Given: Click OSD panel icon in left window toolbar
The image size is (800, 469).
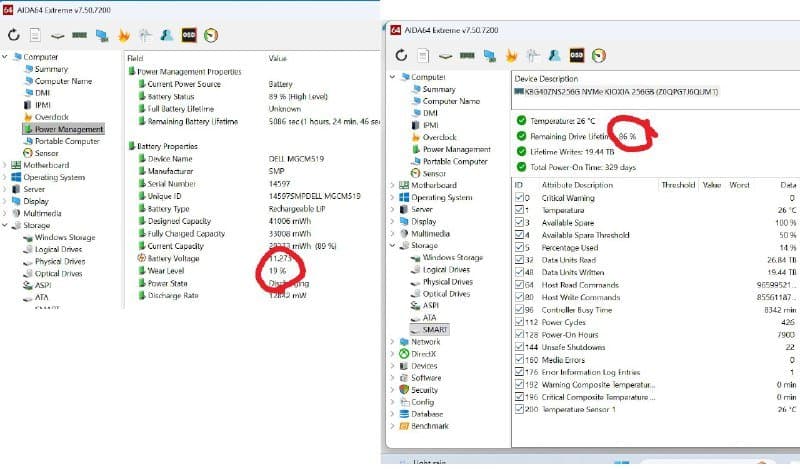Looking at the screenshot, I should [x=189, y=35].
